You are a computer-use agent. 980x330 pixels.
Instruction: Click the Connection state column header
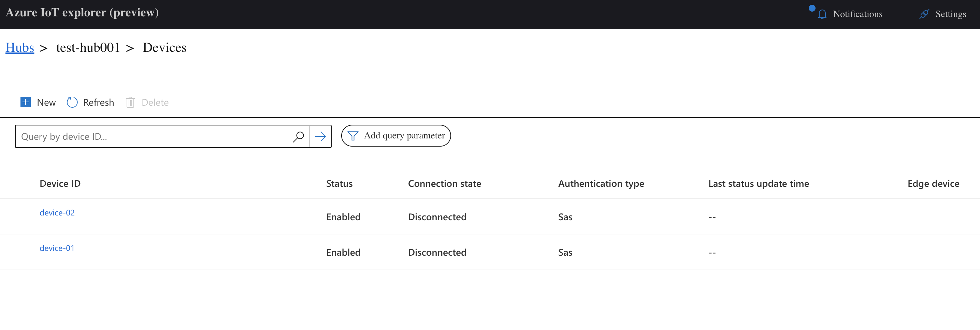[444, 184]
